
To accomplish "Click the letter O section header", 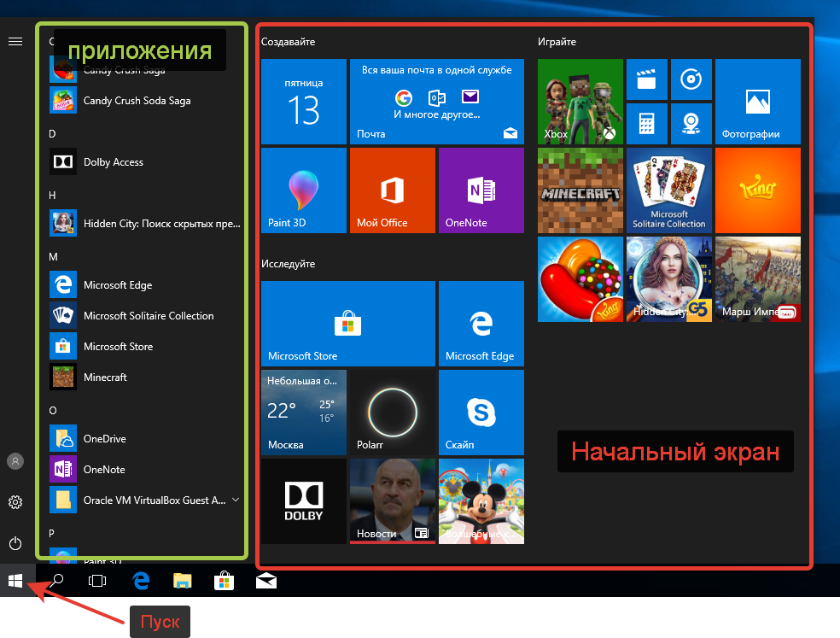I will point(53,411).
